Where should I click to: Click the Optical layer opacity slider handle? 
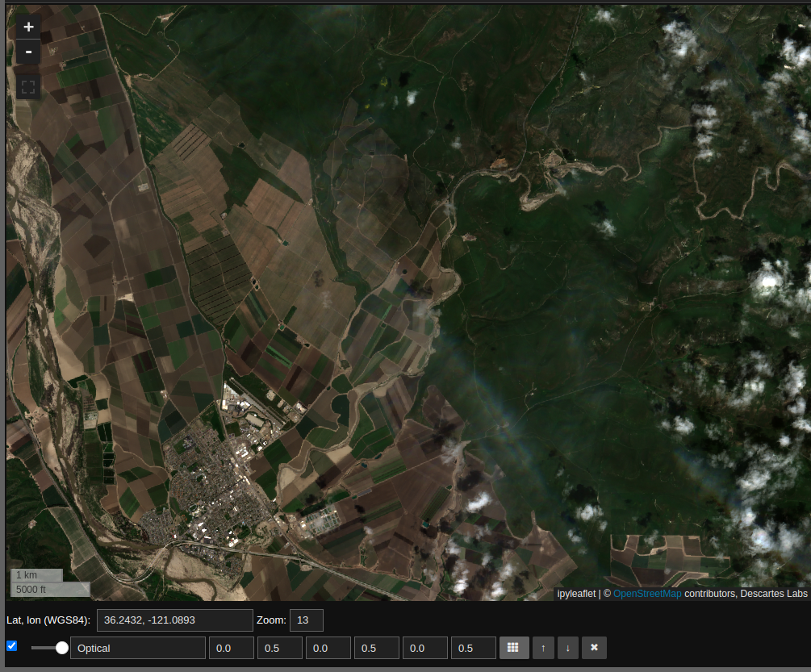(61, 648)
